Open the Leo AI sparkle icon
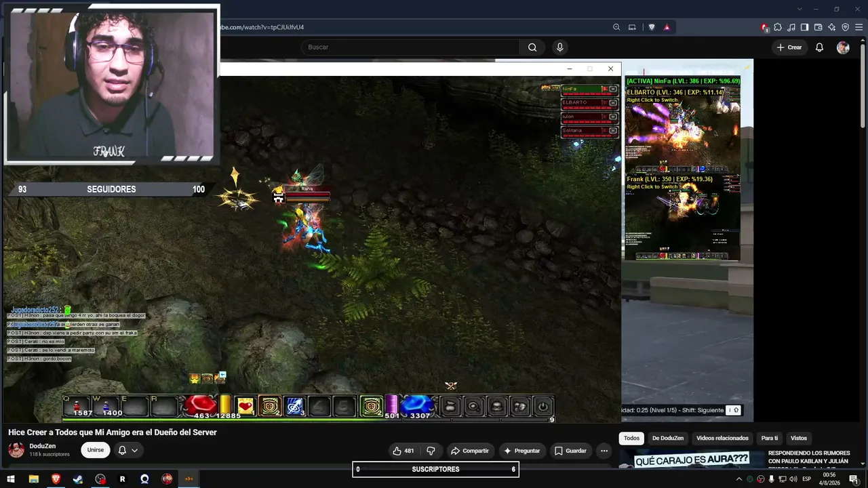Screen dimensions: 868x488 coord(832,27)
